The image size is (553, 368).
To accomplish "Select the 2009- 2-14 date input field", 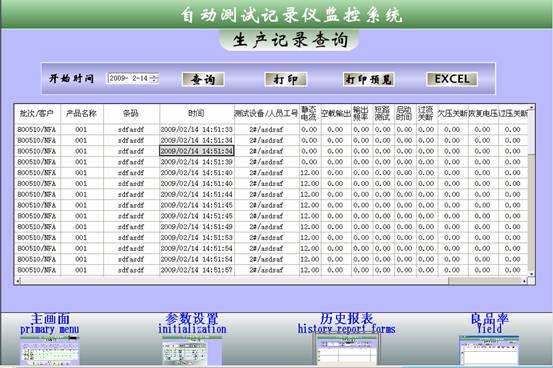I will tap(133, 78).
